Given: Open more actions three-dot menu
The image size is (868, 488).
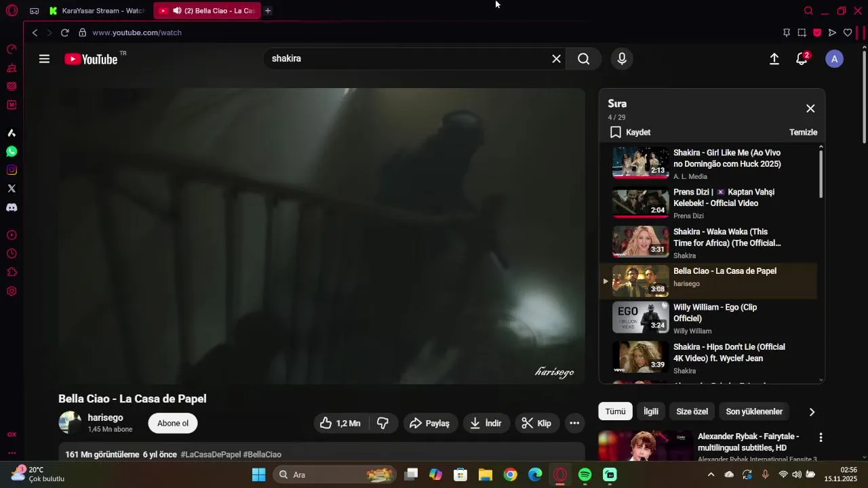Looking at the screenshot, I should (x=574, y=423).
